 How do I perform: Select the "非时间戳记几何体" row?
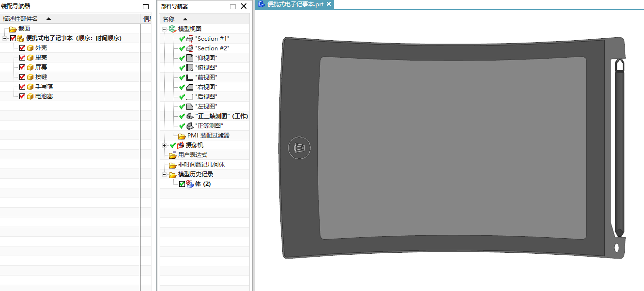(x=201, y=165)
